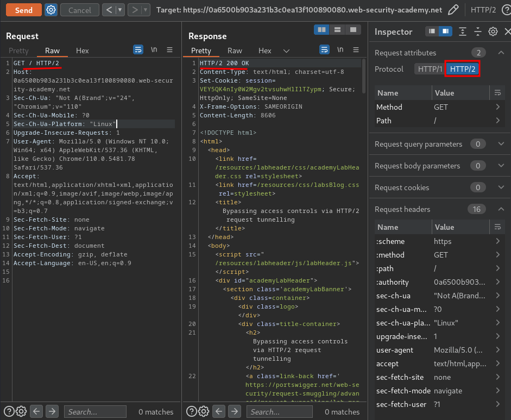The width and height of the screenshot is (511, 420).
Task: Click the HTTP/2 label in top bar
Action: [483, 10]
